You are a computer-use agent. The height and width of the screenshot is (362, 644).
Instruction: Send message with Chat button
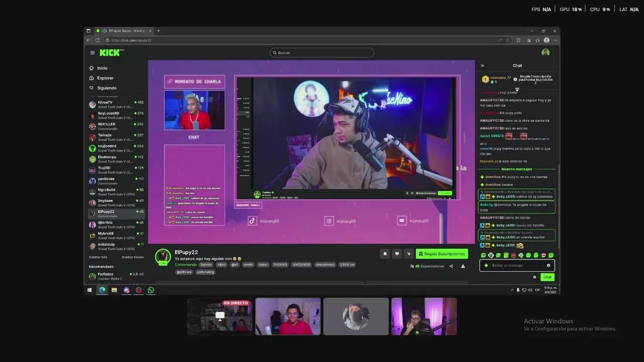pyautogui.click(x=547, y=277)
